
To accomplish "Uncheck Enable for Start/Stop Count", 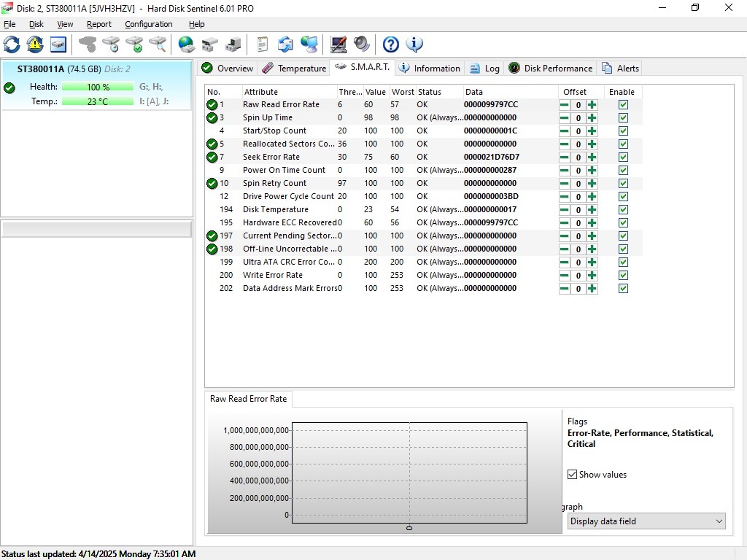I will pyautogui.click(x=623, y=131).
